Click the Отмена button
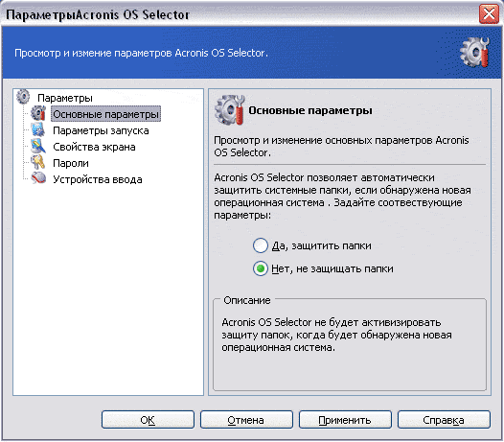 tap(246, 420)
